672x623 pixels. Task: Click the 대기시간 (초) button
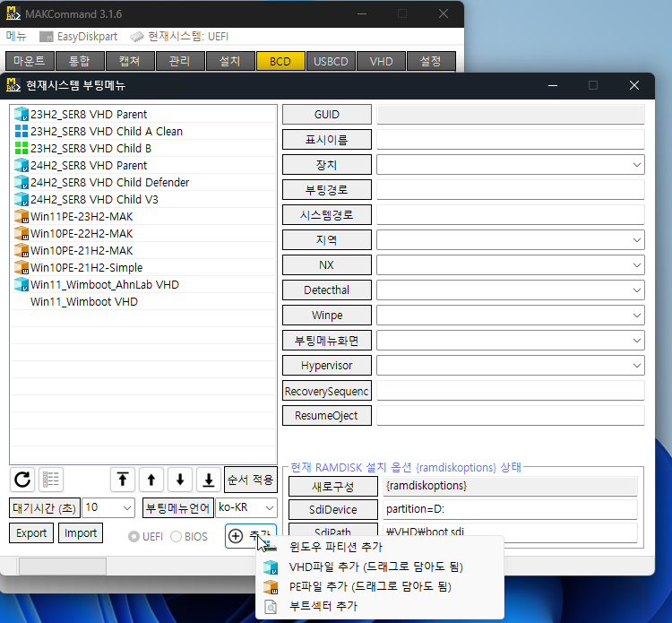(x=45, y=508)
